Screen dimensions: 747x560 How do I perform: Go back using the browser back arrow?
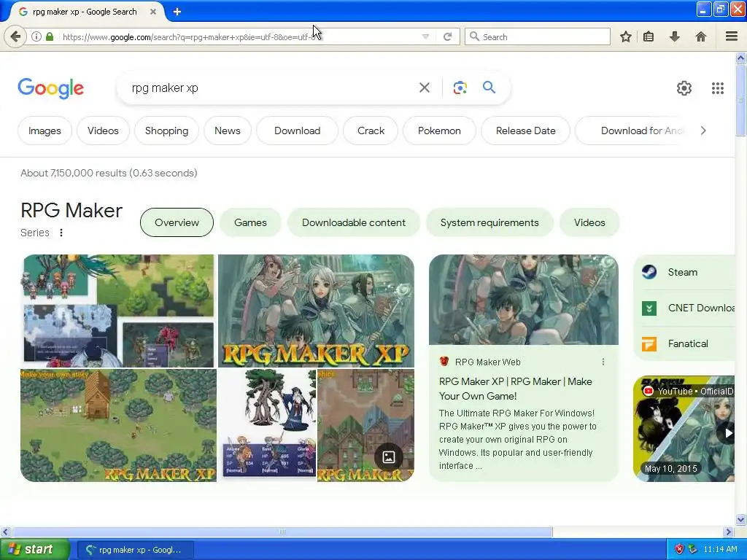click(x=15, y=36)
